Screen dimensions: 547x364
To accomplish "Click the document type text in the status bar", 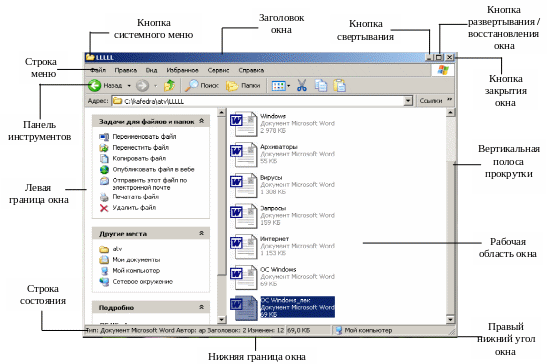I will click(x=185, y=330).
